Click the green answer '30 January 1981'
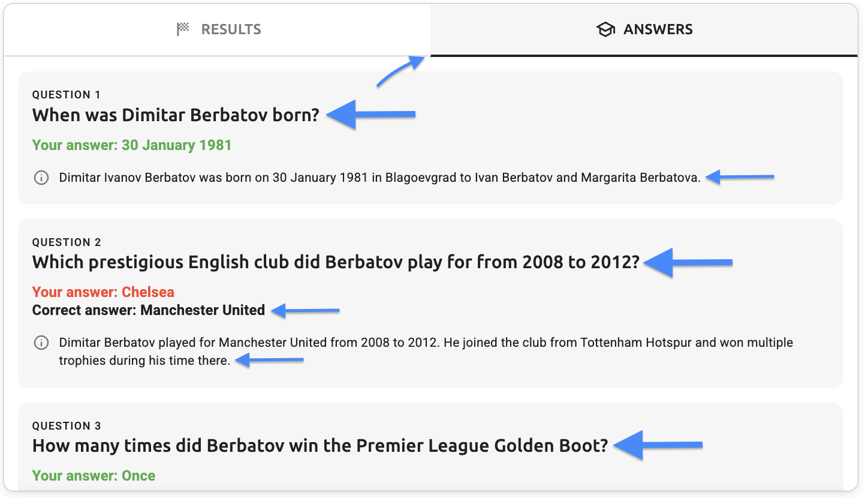 132,145
